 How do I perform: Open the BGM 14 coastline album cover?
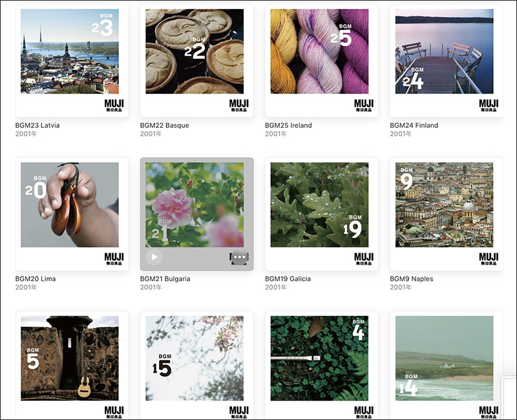click(447, 365)
